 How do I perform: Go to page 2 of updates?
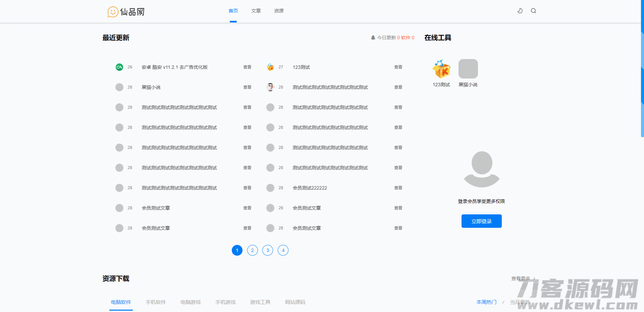pyautogui.click(x=253, y=250)
